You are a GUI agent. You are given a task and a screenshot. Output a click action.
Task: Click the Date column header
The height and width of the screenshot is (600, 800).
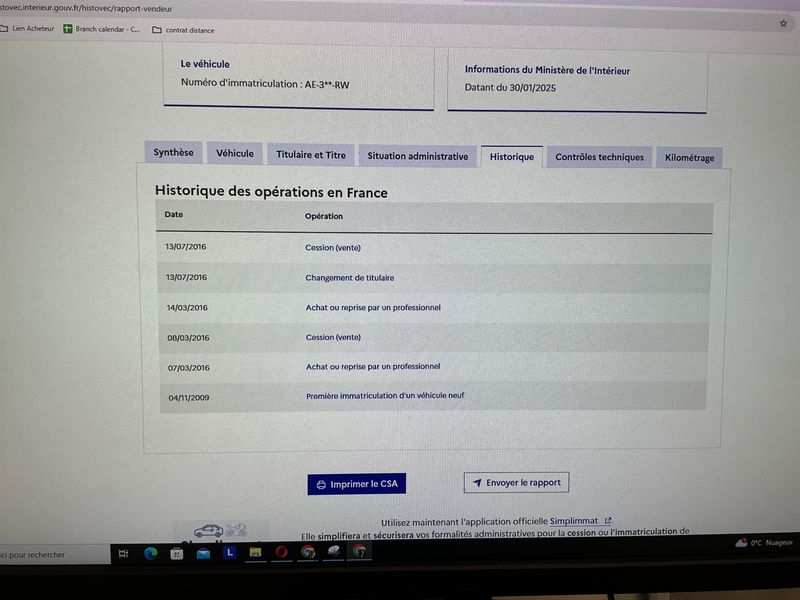click(x=173, y=214)
